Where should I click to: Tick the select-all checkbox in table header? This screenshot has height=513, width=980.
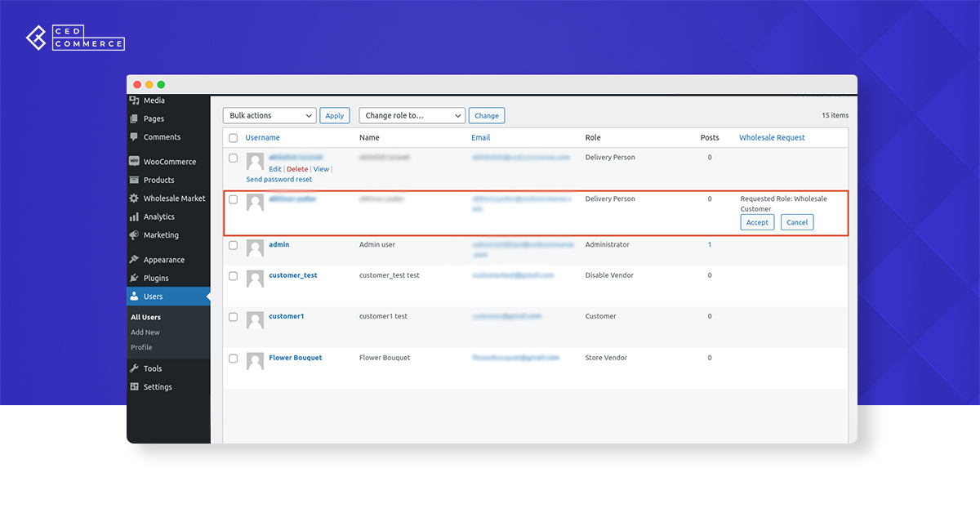(234, 138)
